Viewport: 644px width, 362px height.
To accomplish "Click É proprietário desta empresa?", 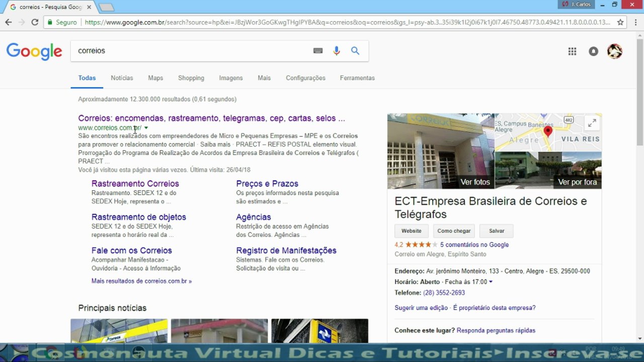I will [x=495, y=308].
